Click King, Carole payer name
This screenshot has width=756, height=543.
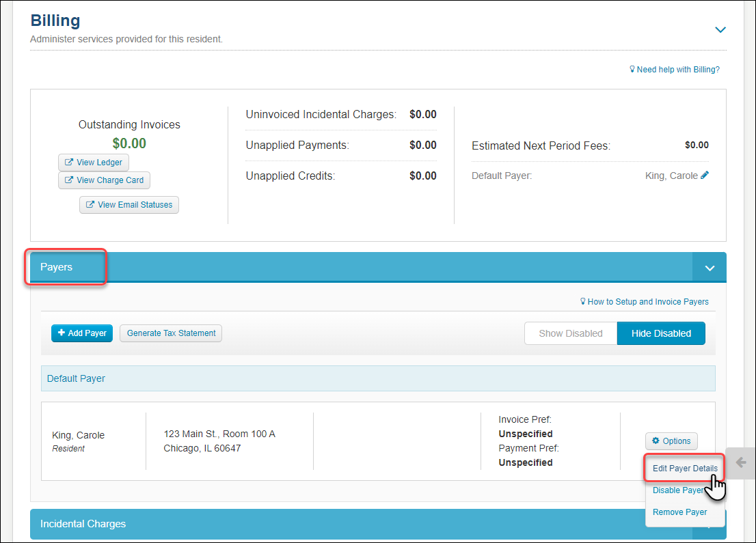point(78,435)
